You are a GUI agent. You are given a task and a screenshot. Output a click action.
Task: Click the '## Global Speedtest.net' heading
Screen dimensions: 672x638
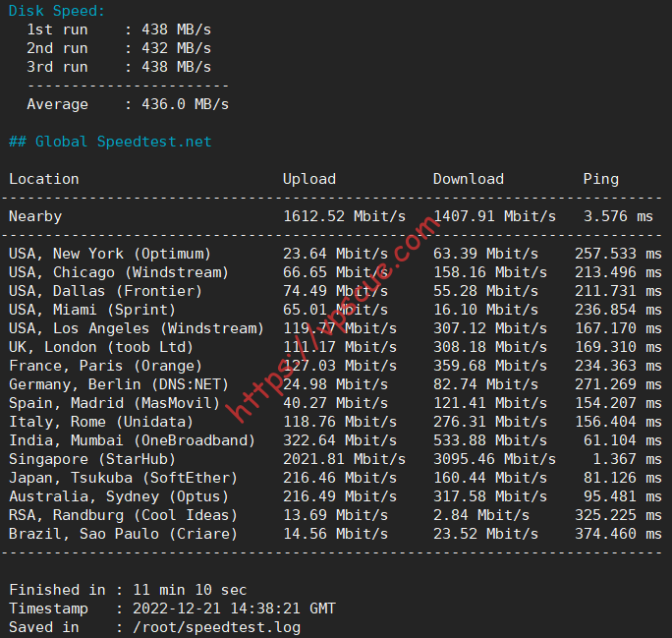pyautogui.click(x=110, y=142)
